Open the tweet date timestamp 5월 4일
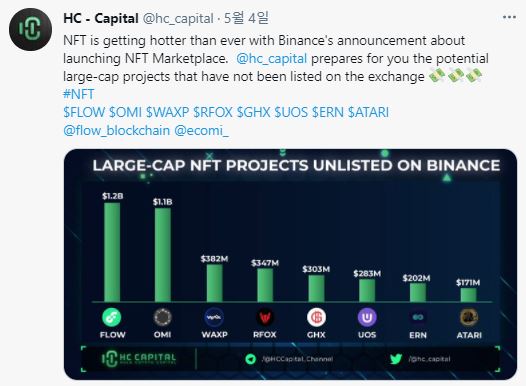Image resolution: width=526 pixels, height=386 pixels. pos(246,18)
